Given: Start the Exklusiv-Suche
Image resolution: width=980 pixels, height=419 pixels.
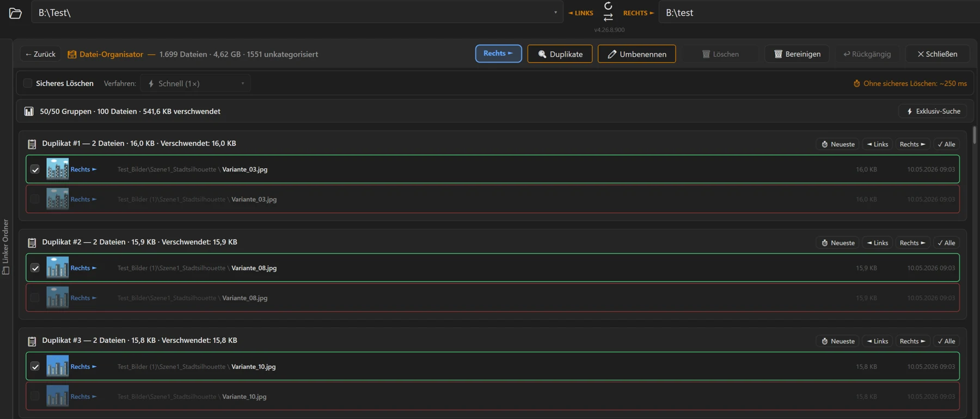Looking at the screenshot, I should pyautogui.click(x=933, y=112).
